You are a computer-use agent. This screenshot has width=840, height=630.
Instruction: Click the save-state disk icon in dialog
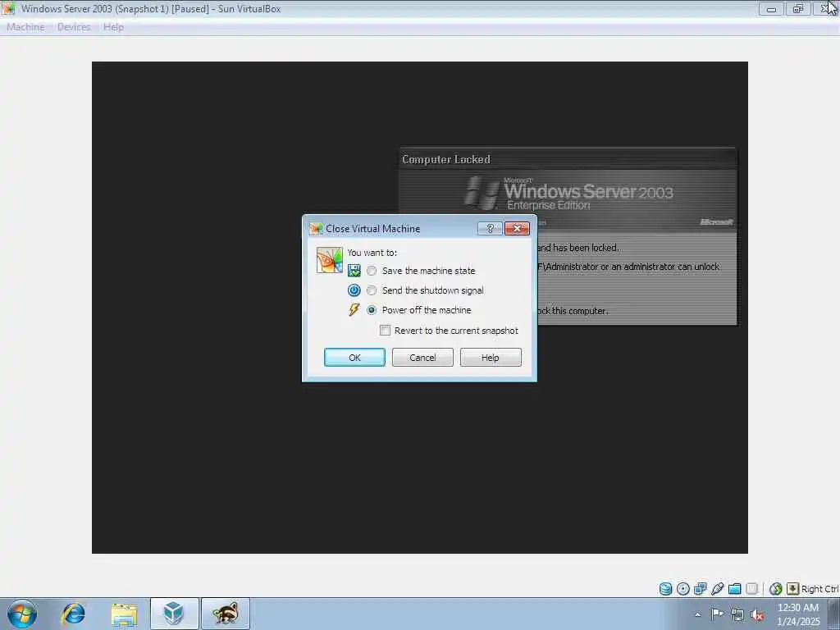click(354, 271)
